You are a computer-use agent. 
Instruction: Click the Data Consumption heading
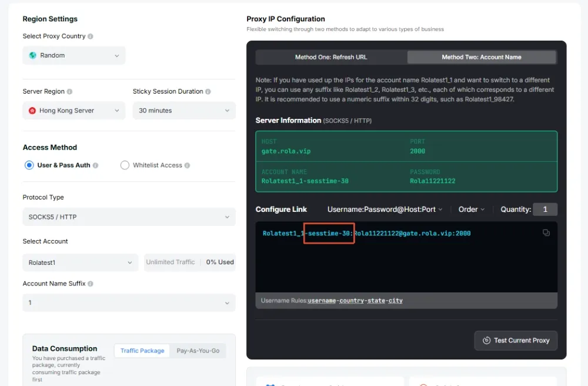[65, 348]
